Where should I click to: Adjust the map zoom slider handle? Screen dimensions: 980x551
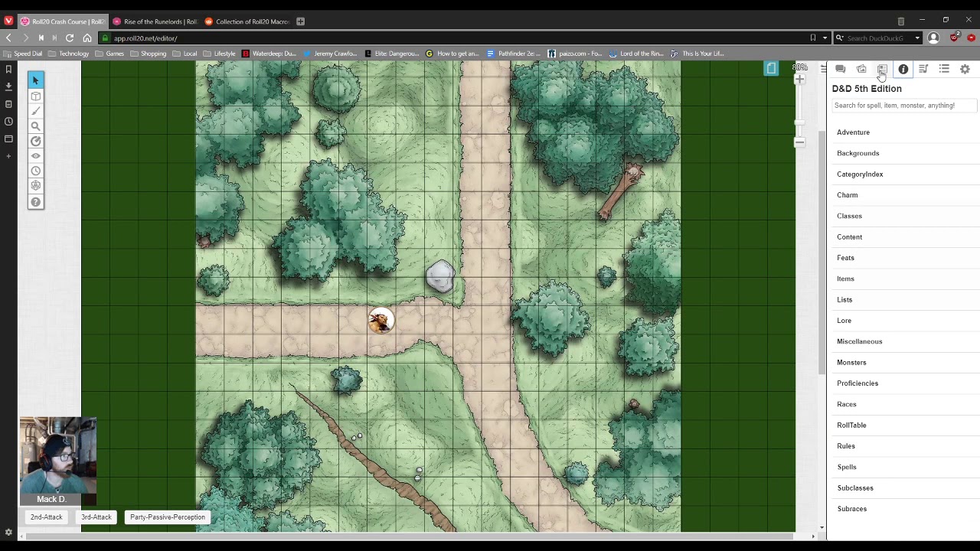799,122
